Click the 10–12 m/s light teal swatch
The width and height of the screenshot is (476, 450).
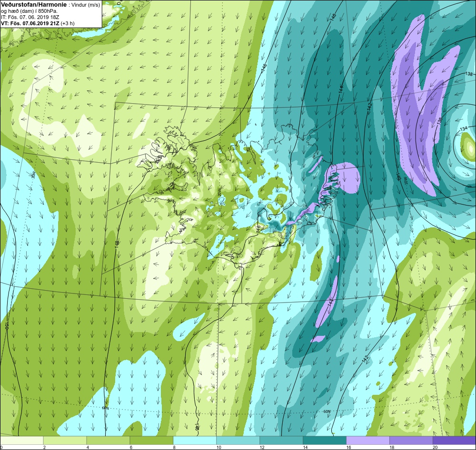238,440
